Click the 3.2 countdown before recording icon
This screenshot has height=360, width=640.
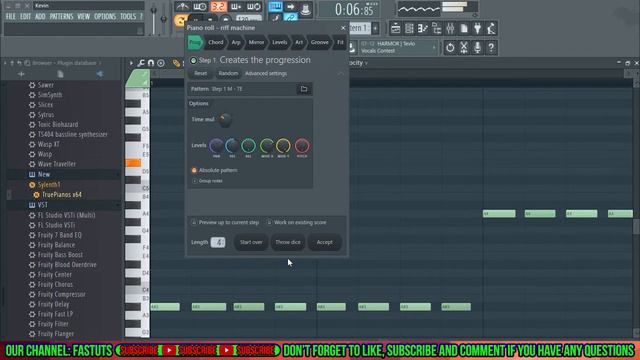click(218, 7)
